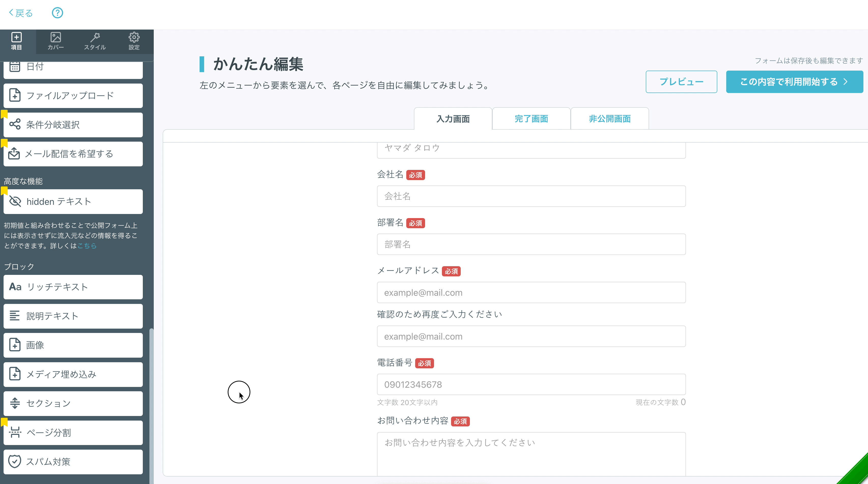Add the 条件分岐選択 branching element
The image size is (868, 484).
pyautogui.click(x=73, y=125)
